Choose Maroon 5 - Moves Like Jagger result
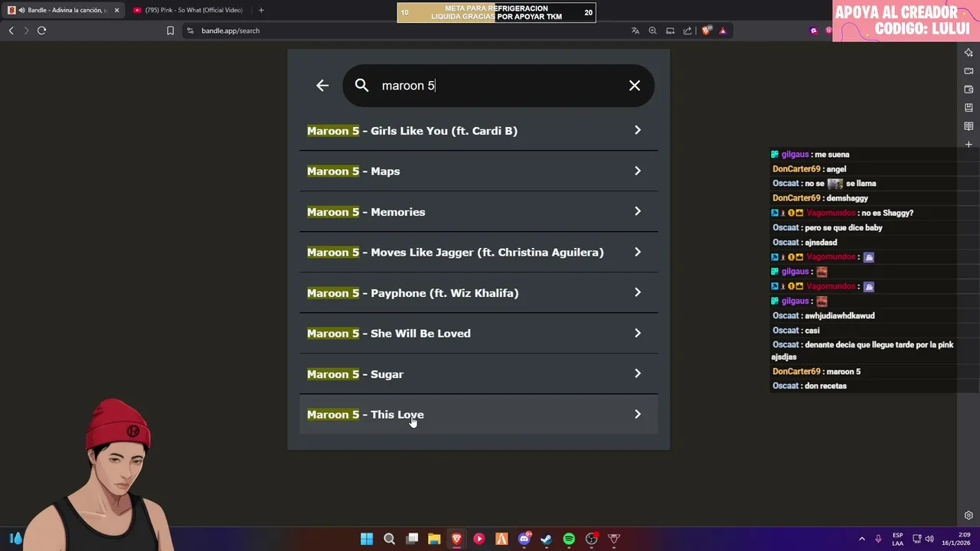 pyautogui.click(x=479, y=253)
